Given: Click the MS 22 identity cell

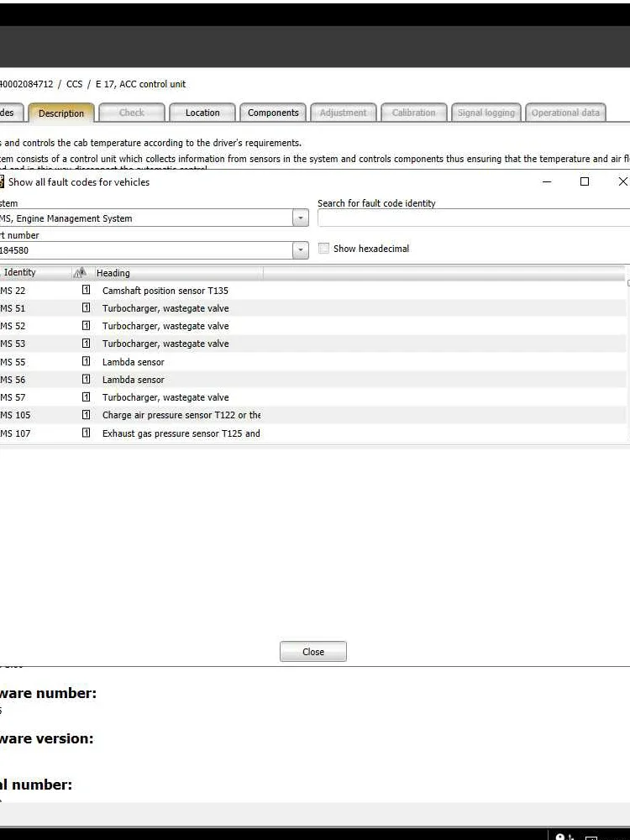Looking at the screenshot, I should pyautogui.click(x=13, y=291).
